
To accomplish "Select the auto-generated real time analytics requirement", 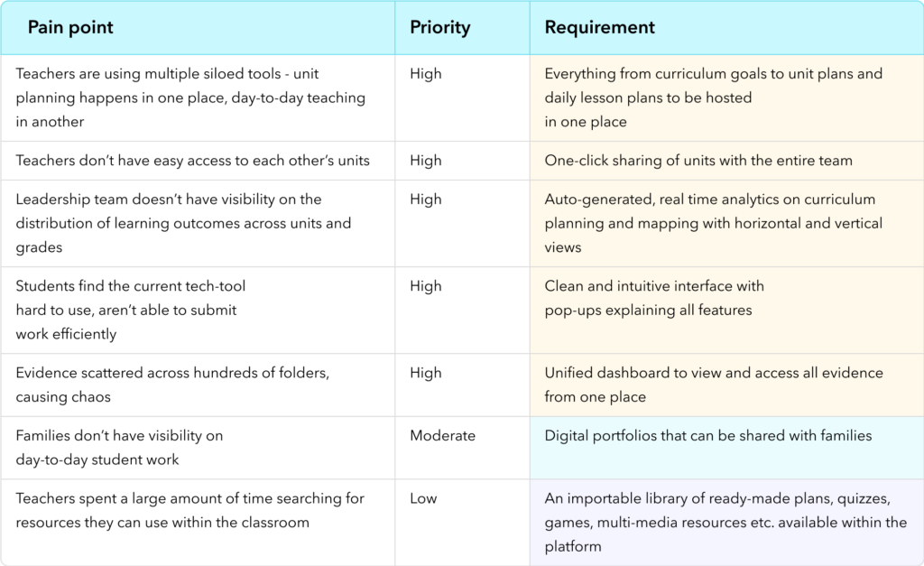I will pyautogui.click(x=713, y=223).
